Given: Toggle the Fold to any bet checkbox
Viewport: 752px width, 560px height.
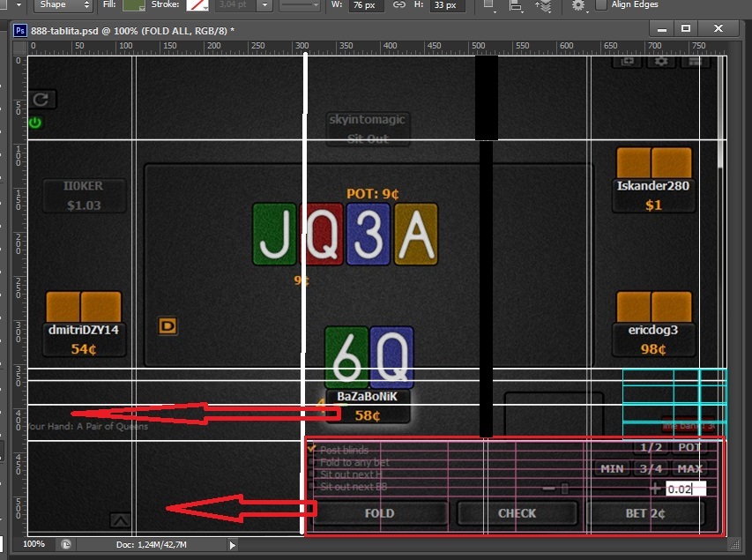Looking at the screenshot, I should [x=312, y=462].
